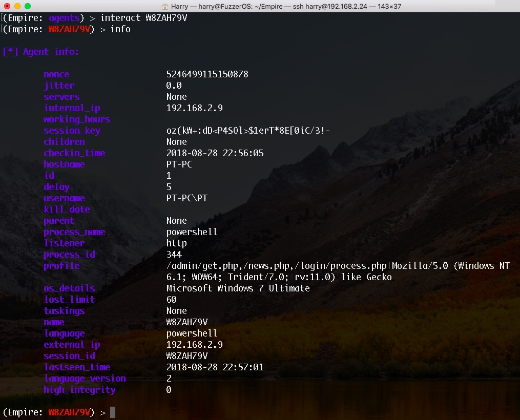
Task: Click the checkin_time timestamp value
Action: [x=215, y=153]
